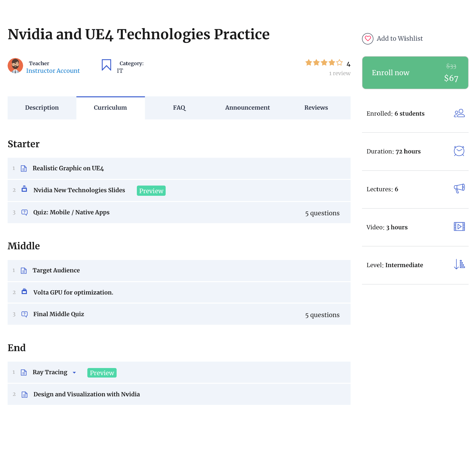476x452 pixels.
Task: Click the lectures megaphone icon
Action: [459, 189]
